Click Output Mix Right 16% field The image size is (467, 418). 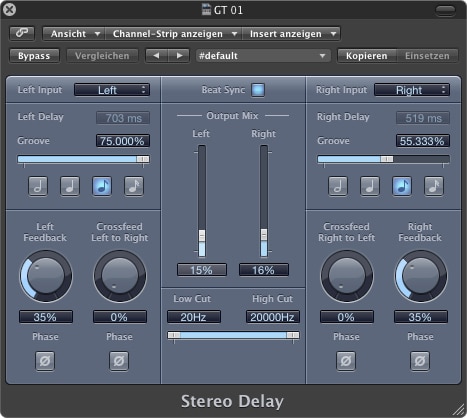coord(264,270)
